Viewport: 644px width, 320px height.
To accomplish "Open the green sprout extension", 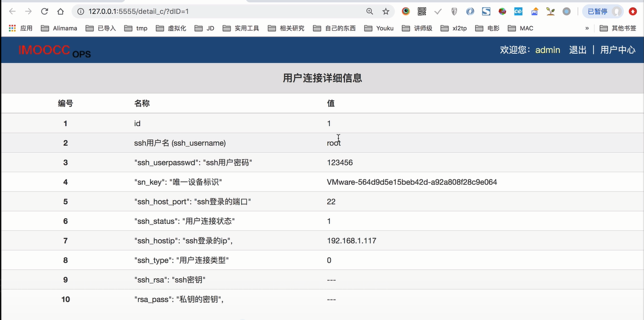I will pos(550,11).
